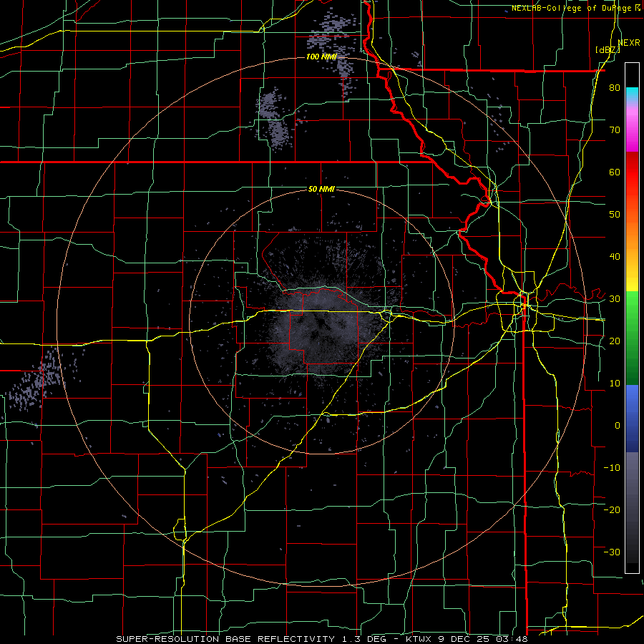Viewport: 644px width, 644px height.
Task: Click the 10 value on dBZ scale
Action: [x=615, y=384]
